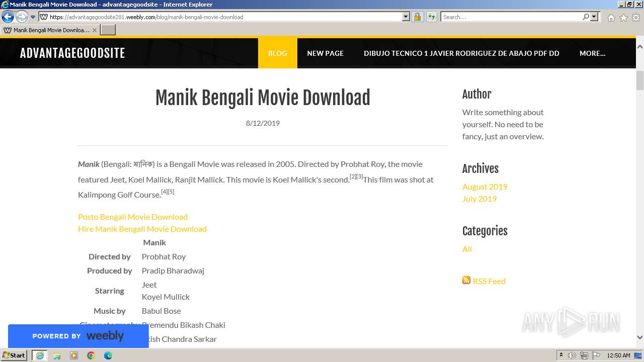
Task: Open the BLOG navigation item
Action: click(x=278, y=53)
